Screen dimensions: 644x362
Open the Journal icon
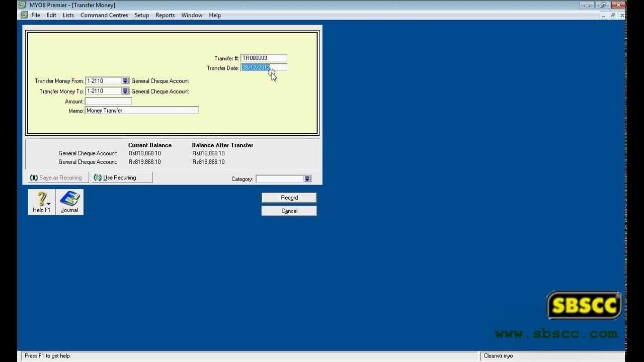(69, 202)
